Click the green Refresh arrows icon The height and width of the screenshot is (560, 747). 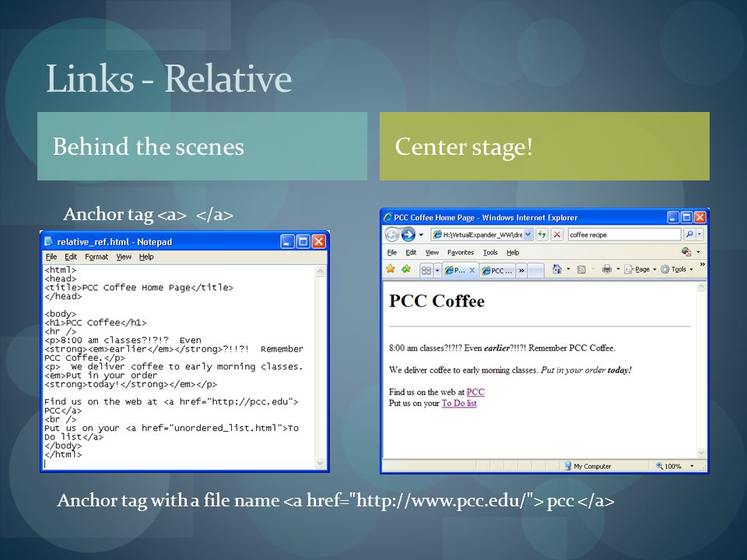[x=542, y=234]
